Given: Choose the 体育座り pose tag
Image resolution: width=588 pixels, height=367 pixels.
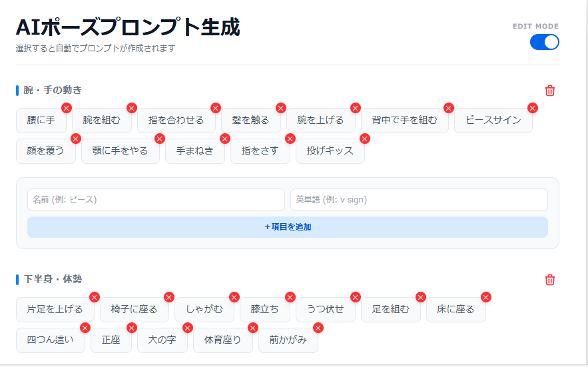Looking at the screenshot, I should pyautogui.click(x=222, y=340).
